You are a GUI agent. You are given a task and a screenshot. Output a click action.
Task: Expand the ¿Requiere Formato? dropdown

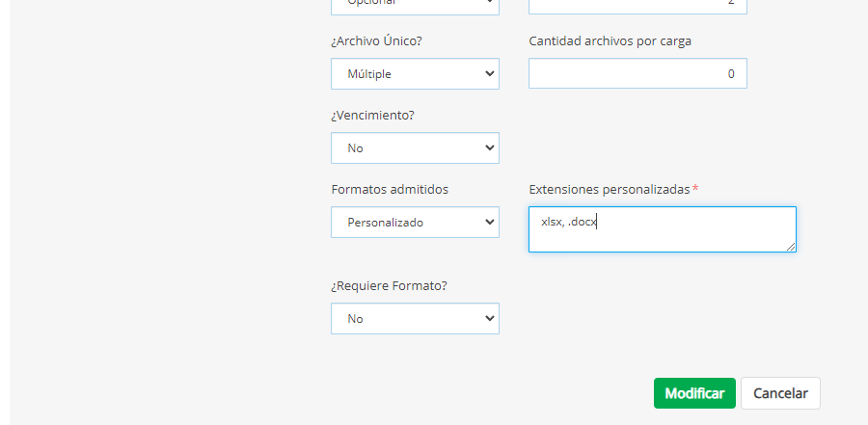point(415,319)
